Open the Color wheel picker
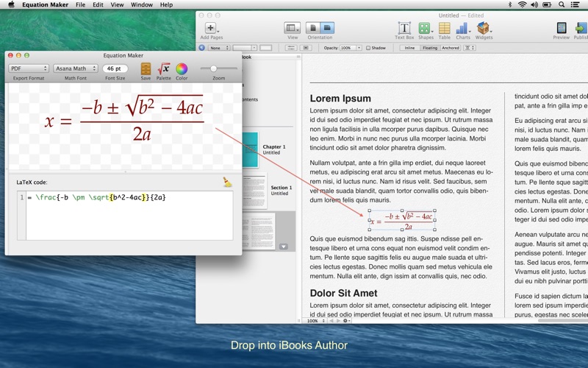 [182, 68]
